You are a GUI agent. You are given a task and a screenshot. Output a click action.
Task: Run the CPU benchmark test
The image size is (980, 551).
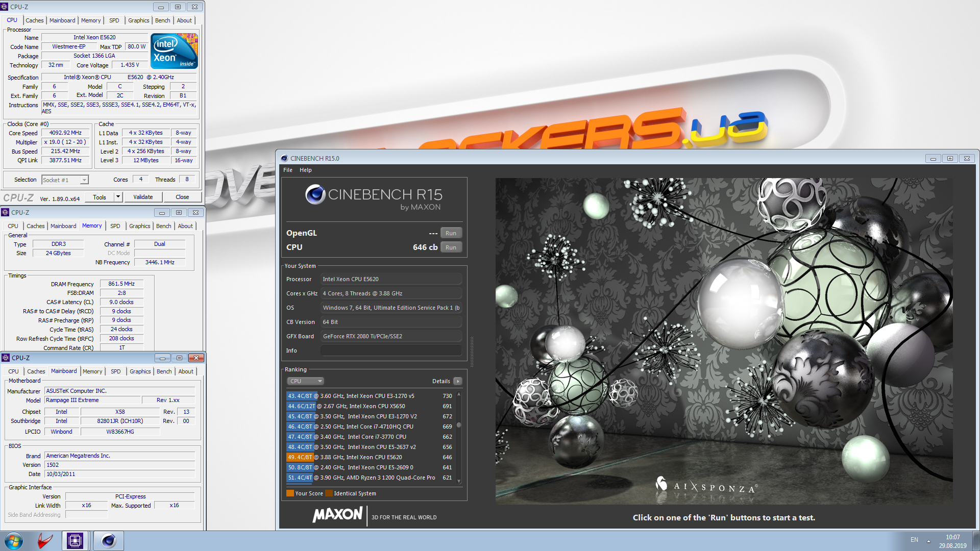point(451,247)
